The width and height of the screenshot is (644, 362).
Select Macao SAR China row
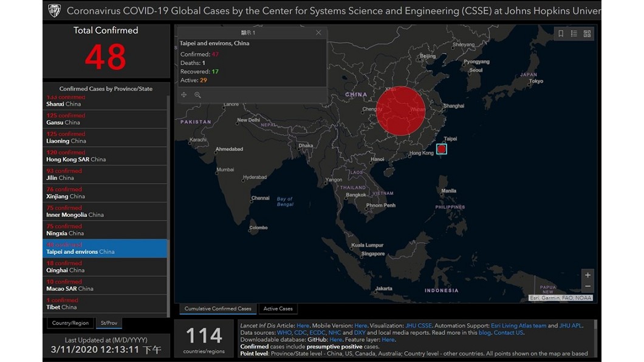point(104,285)
